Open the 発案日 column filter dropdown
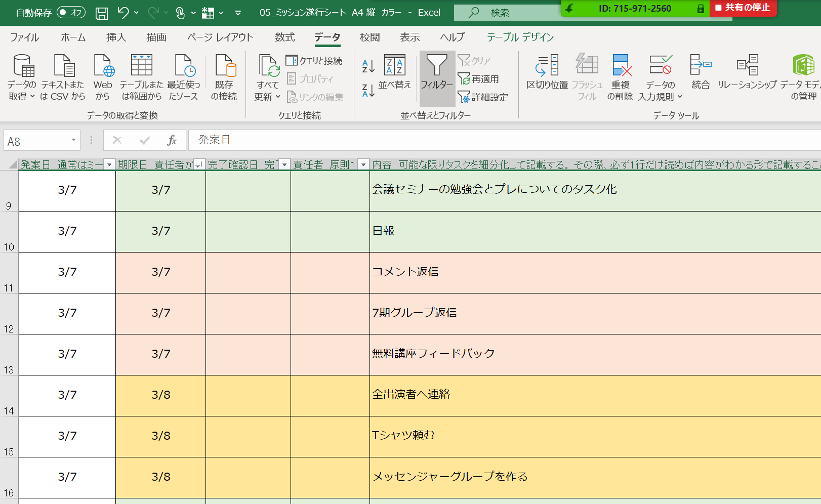This screenshot has height=504, width=821. pyautogui.click(x=109, y=164)
